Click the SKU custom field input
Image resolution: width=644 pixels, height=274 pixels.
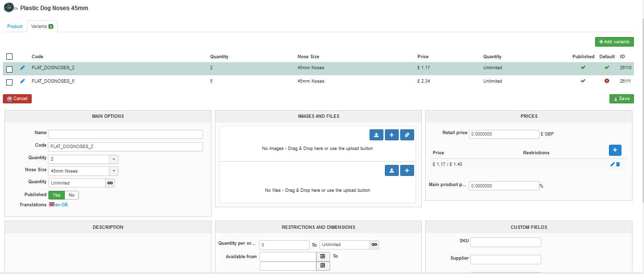coord(506,242)
